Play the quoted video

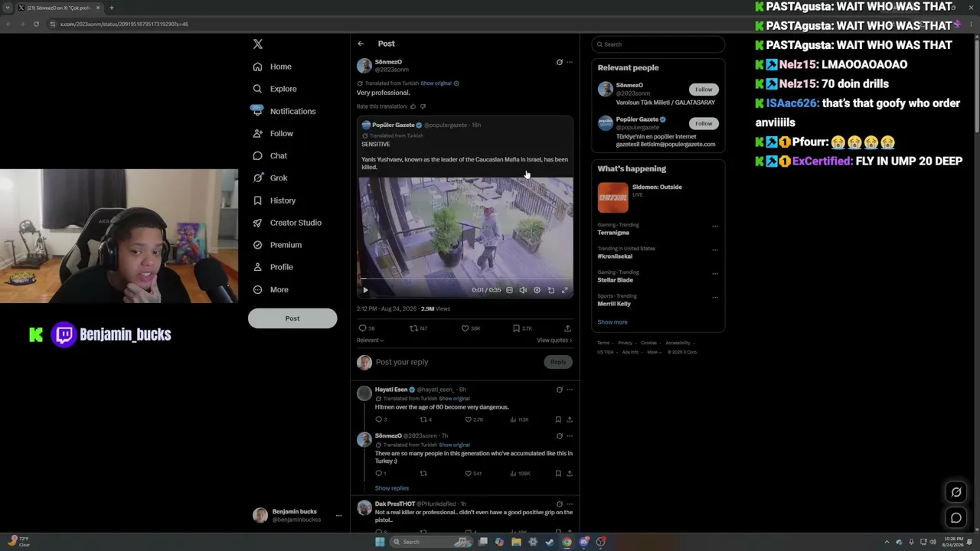pos(365,290)
